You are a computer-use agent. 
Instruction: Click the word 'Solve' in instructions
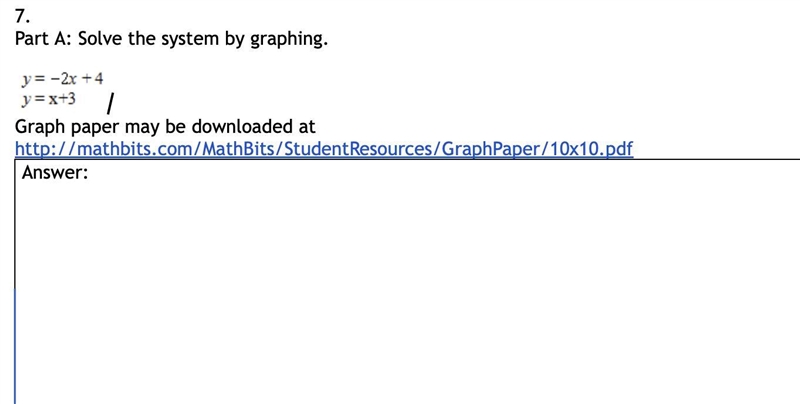(101, 38)
